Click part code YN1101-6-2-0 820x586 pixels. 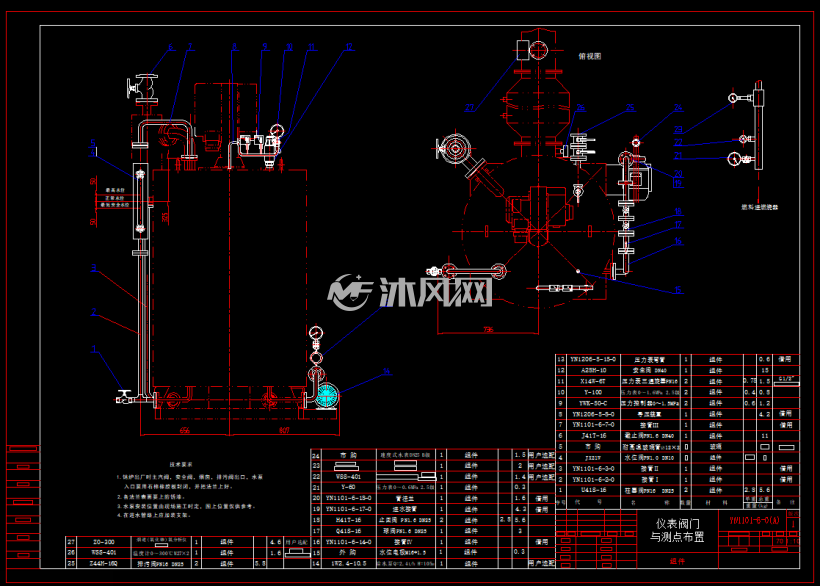click(593, 479)
